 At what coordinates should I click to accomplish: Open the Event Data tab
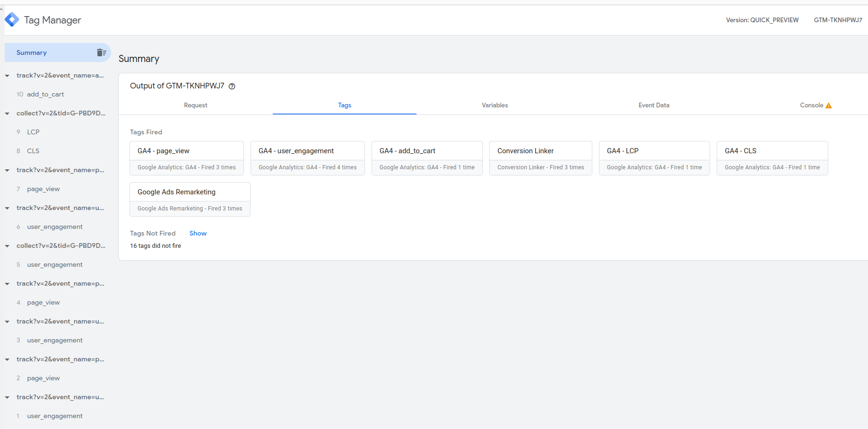[653, 105]
